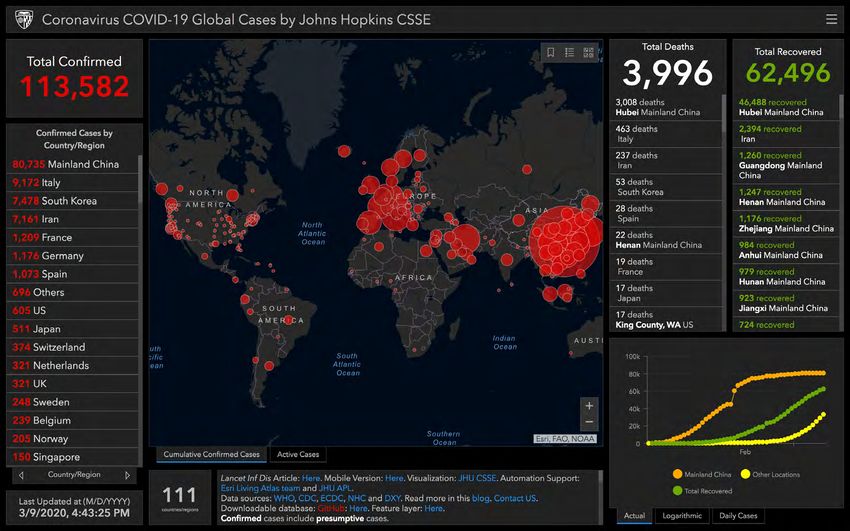Screen dimensions: 850x531
Task: Open Lancet article 'Here' link
Action: 311,478
